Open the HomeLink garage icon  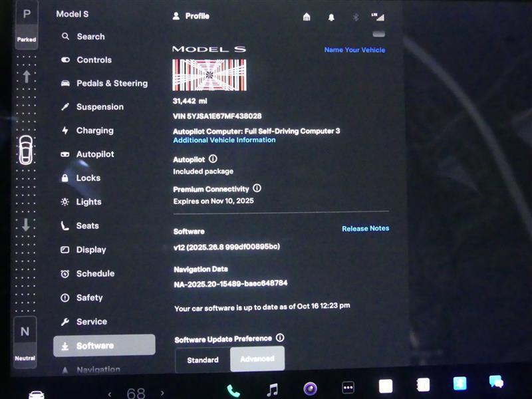coord(306,17)
